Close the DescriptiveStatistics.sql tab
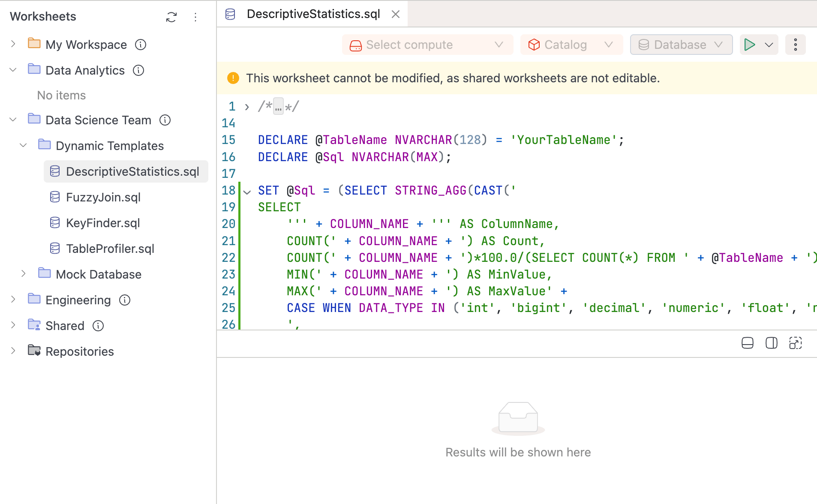This screenshot has height=504, width=817. pyautogui.click(x=396, y=14)
